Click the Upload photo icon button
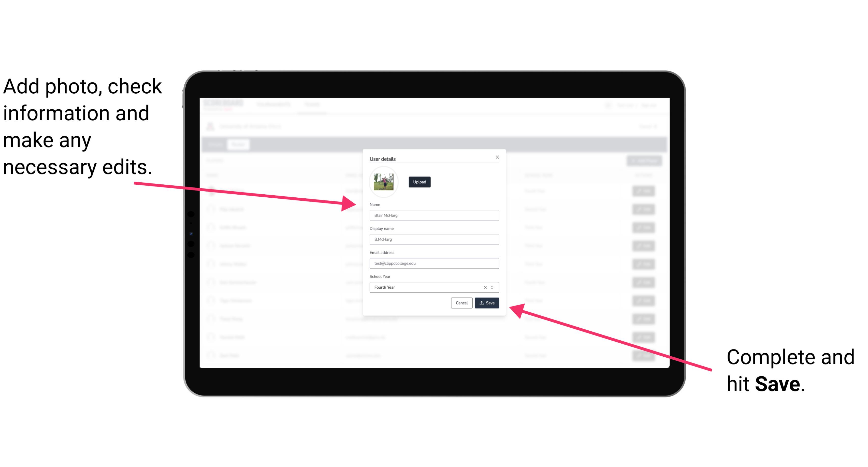The height and width of the screenshot is (467, 868). pyautogui.click(x=419, y=182)
